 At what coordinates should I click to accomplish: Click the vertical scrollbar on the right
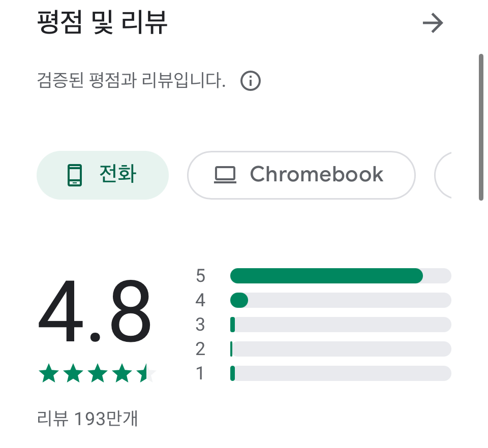[x=481, y=127]
